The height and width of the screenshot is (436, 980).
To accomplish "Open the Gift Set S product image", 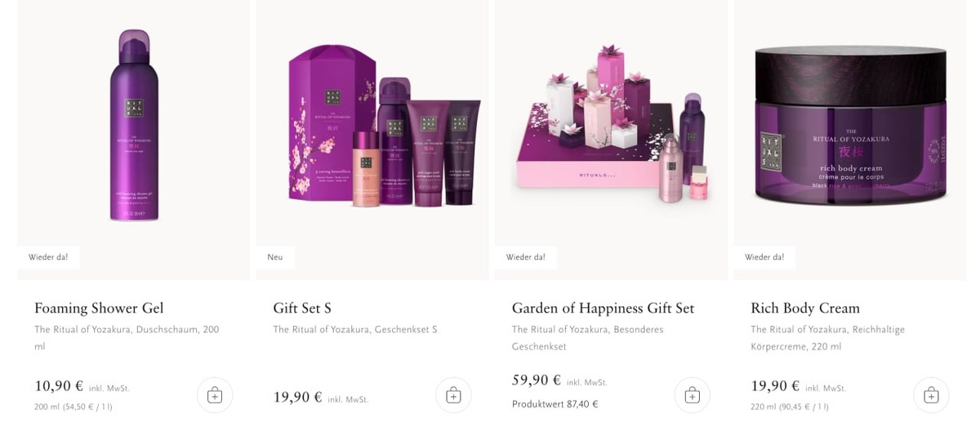I will (384, 122).
